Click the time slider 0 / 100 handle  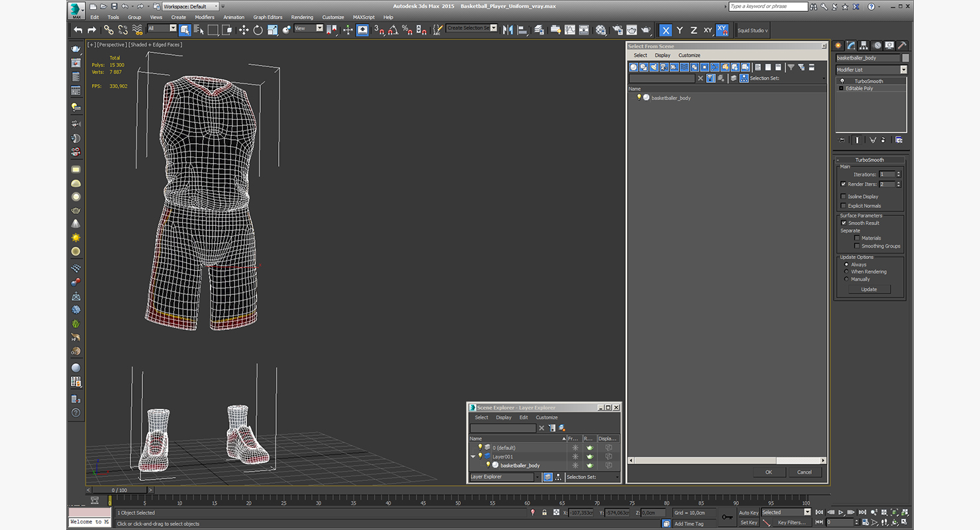click(119, 490)
